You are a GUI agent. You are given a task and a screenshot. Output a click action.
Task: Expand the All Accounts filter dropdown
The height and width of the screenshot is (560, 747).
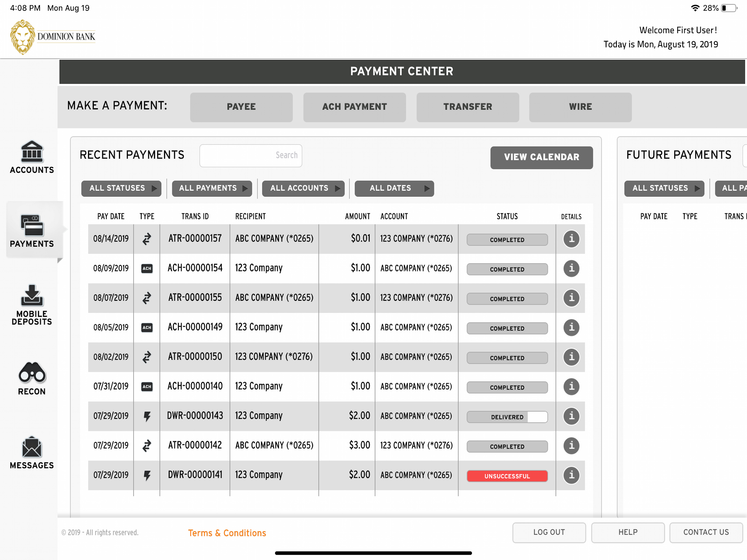(303, 188)
